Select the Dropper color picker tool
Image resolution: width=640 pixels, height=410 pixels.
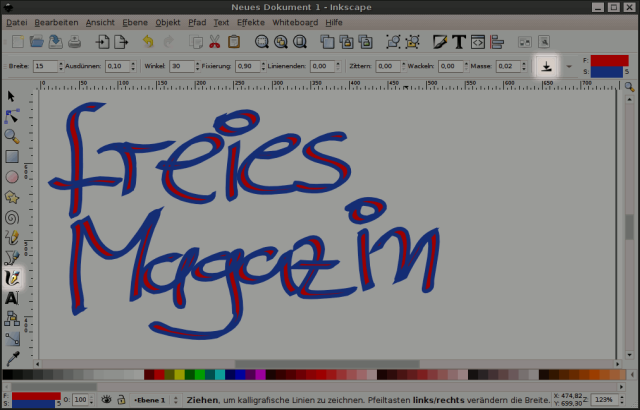click(x=13, y=359)
